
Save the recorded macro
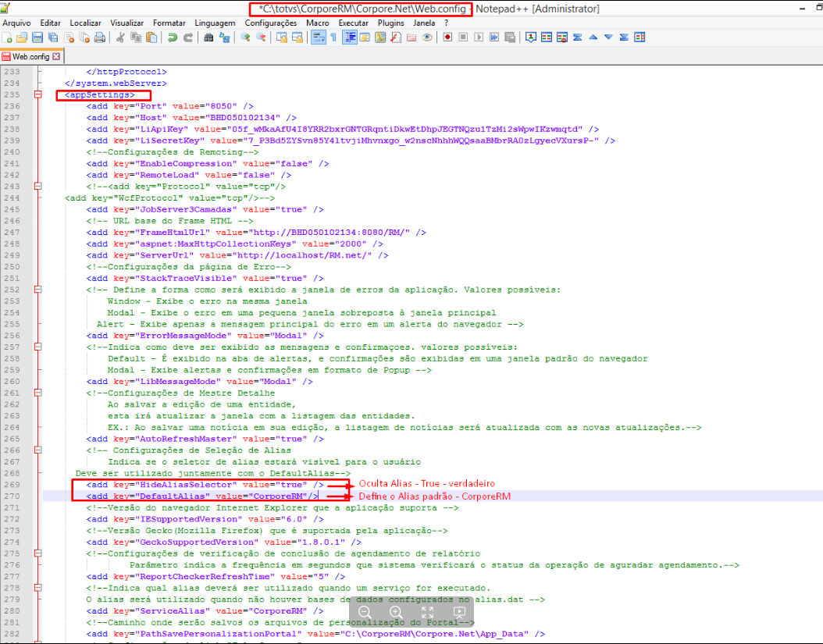point(510,37)
